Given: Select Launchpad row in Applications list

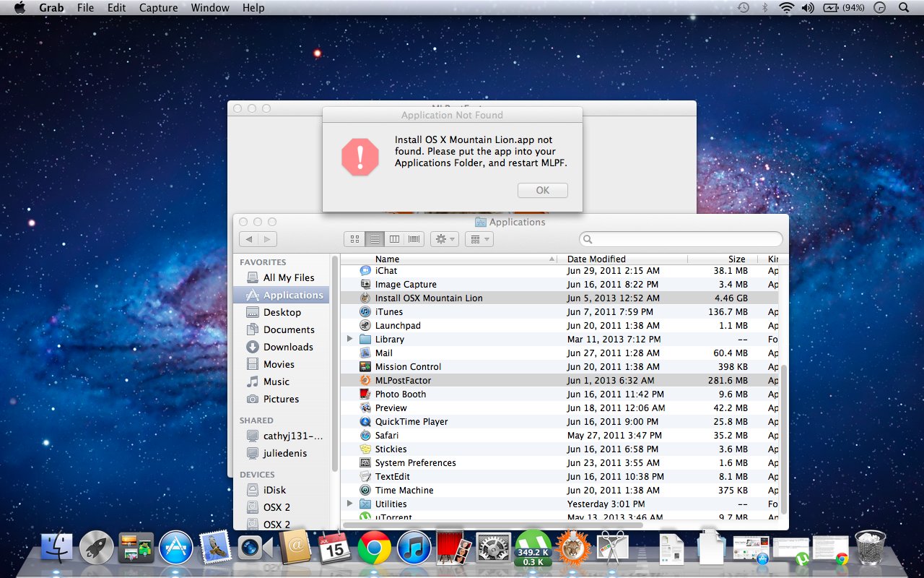Looking at the screenshot, I should (559, 325).
